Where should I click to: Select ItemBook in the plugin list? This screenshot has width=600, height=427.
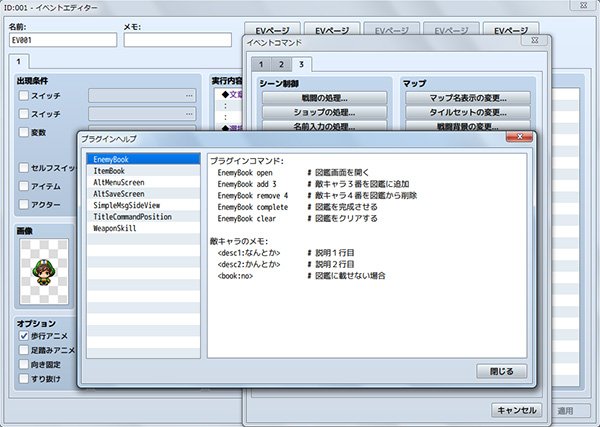coord(143,171)
